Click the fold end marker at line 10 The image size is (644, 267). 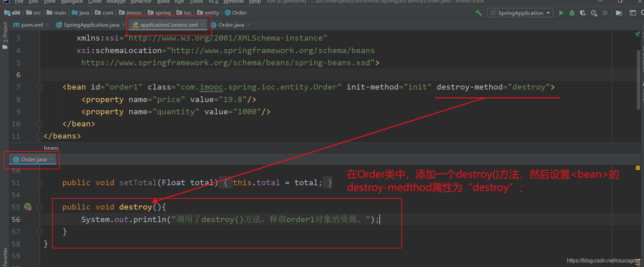coord(40,124)
